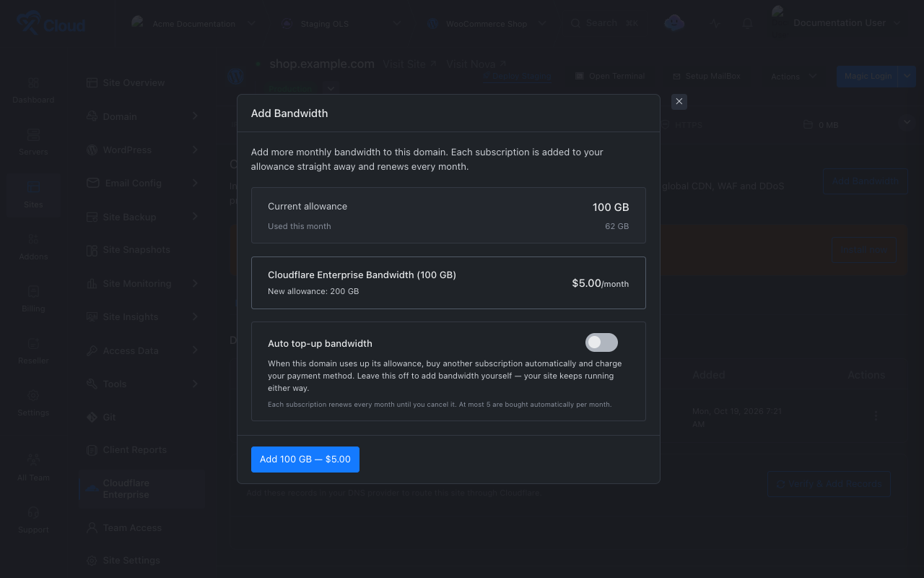This screenshot has height=578, width=924.
Task: Open the arrow dropdown beside Magic Login
Action: pos(908,76)
